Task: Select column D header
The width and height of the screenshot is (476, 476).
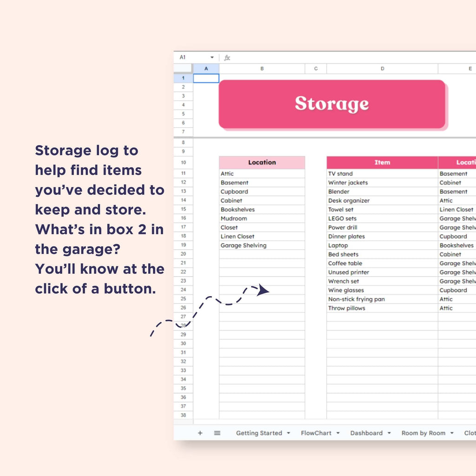Action: [382, 69]
